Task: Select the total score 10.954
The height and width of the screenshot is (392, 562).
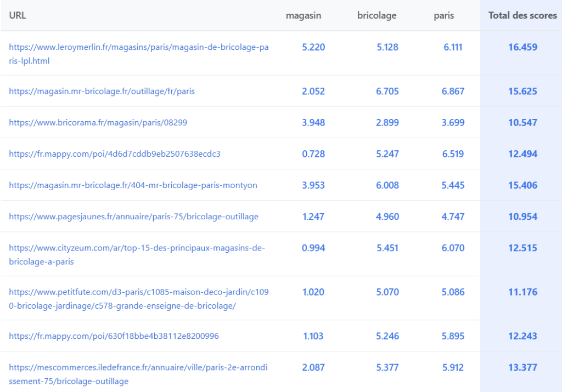Action: tap(522, 216)
